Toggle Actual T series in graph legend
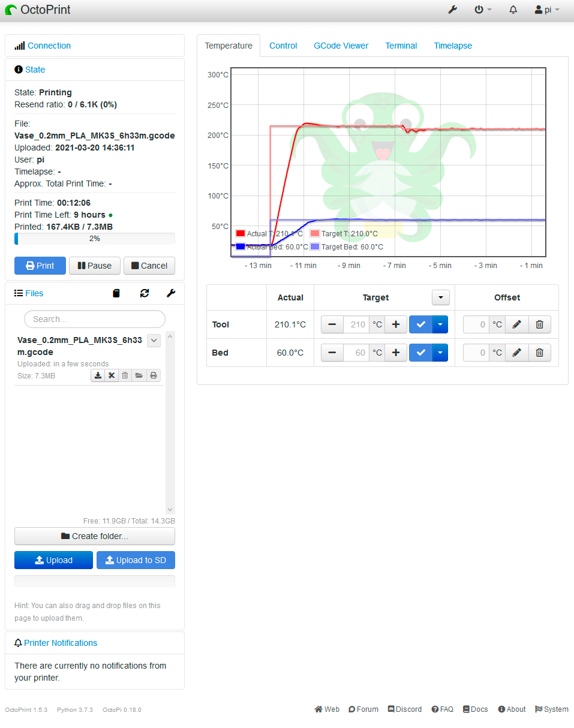 [x=241, y=234]
